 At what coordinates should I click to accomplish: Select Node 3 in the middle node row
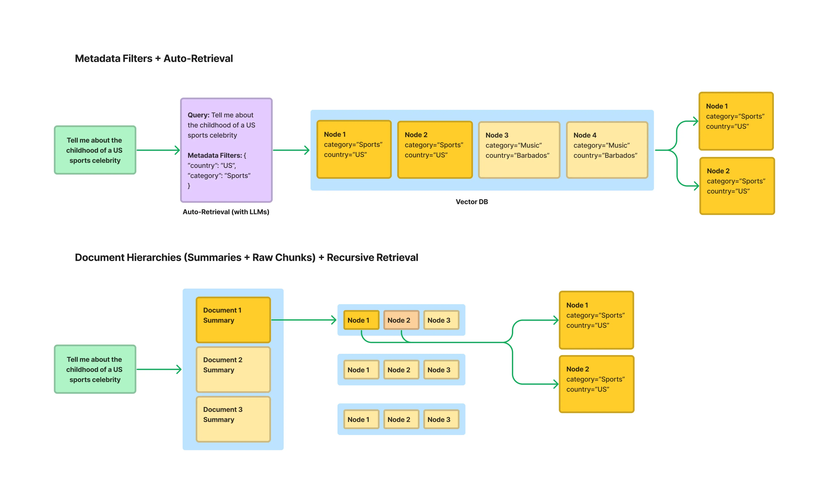[441, 370]
